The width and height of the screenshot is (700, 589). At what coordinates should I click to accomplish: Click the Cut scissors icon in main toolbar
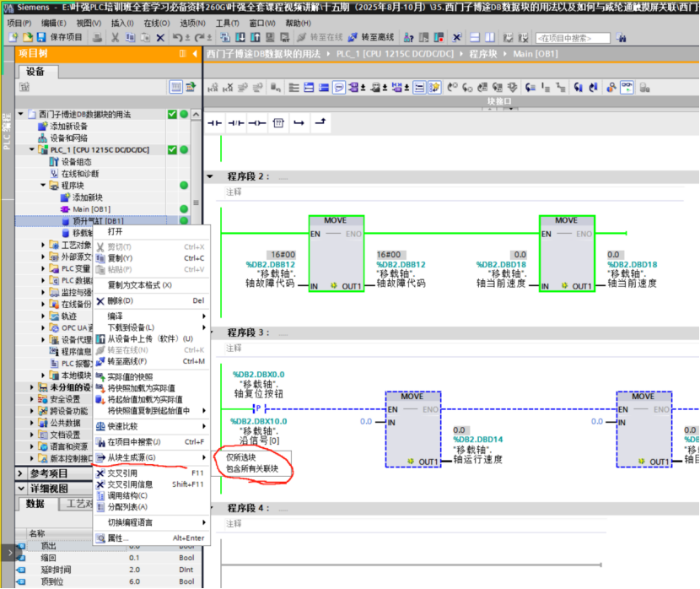coord(116,37)
